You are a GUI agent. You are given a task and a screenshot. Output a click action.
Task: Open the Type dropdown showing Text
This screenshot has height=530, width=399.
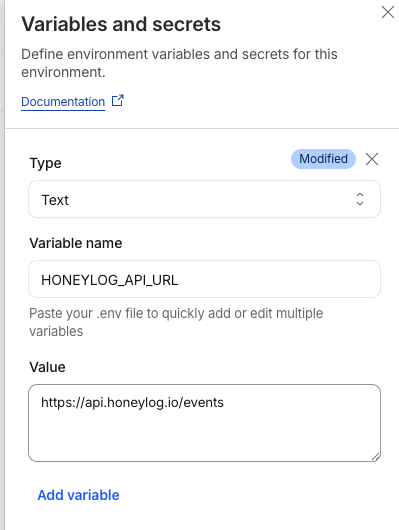[205, 199]
